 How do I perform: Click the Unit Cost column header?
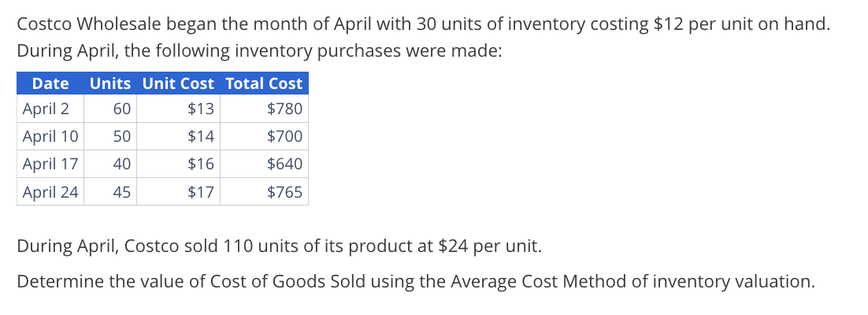click(x=178, y=83)
